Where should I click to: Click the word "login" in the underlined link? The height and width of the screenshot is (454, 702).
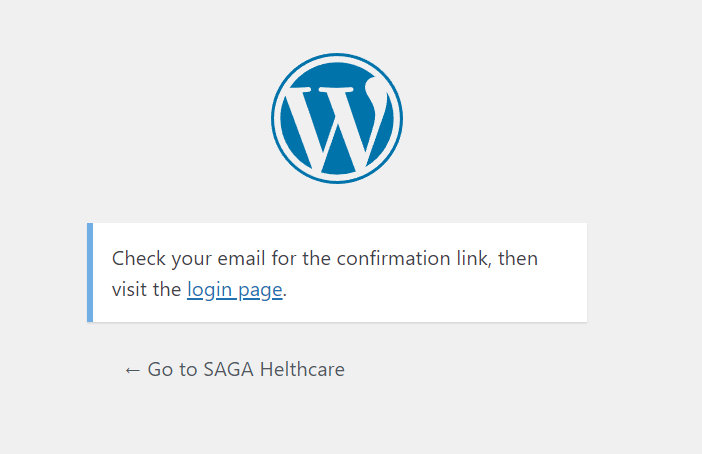pos(209,290)
